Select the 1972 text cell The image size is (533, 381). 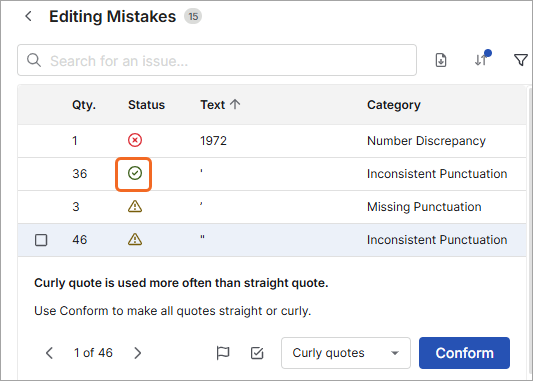click(213, 140)
